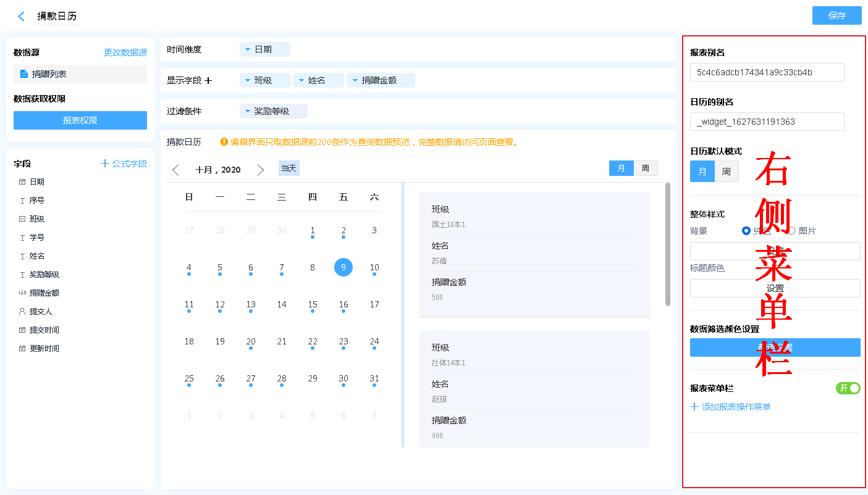Set default calendar mode to 周

(x=727, y=172)
